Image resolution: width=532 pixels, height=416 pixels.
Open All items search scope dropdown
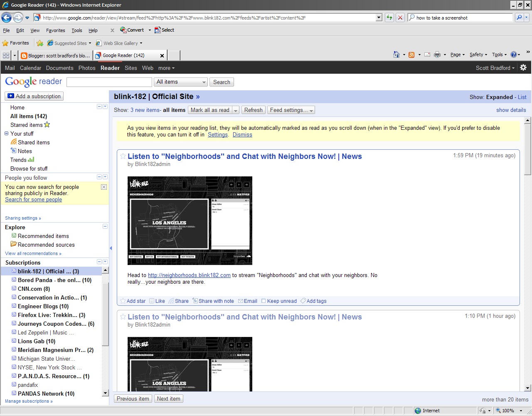(181, 82)
